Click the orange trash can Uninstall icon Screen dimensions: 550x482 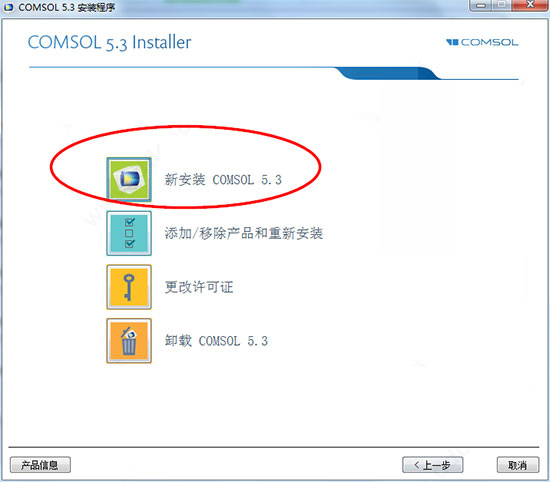[129, 341]
